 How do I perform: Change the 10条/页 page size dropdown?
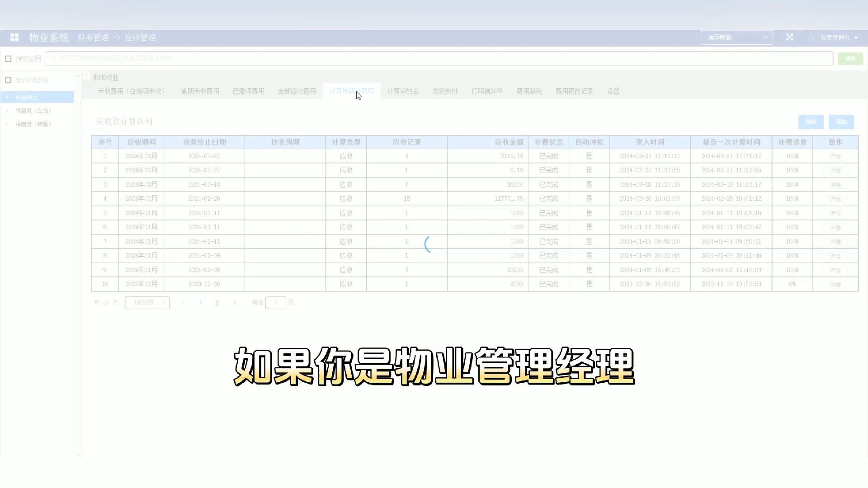tap(147, 303)
